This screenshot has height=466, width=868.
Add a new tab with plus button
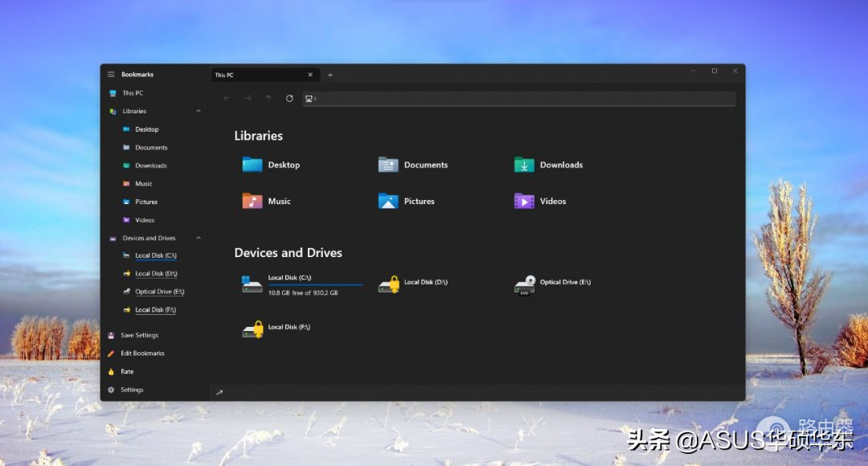pyautogui.click(x=330, y=75)
